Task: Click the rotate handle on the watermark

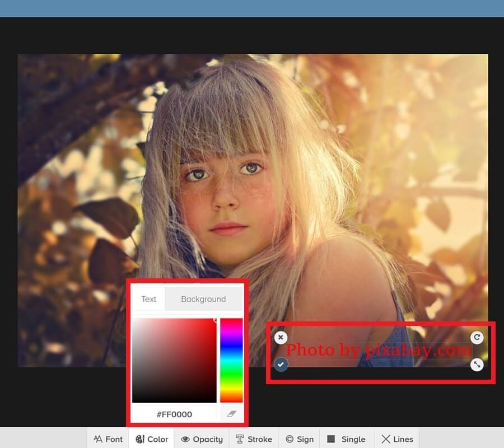Action: (x=477, y=338)
